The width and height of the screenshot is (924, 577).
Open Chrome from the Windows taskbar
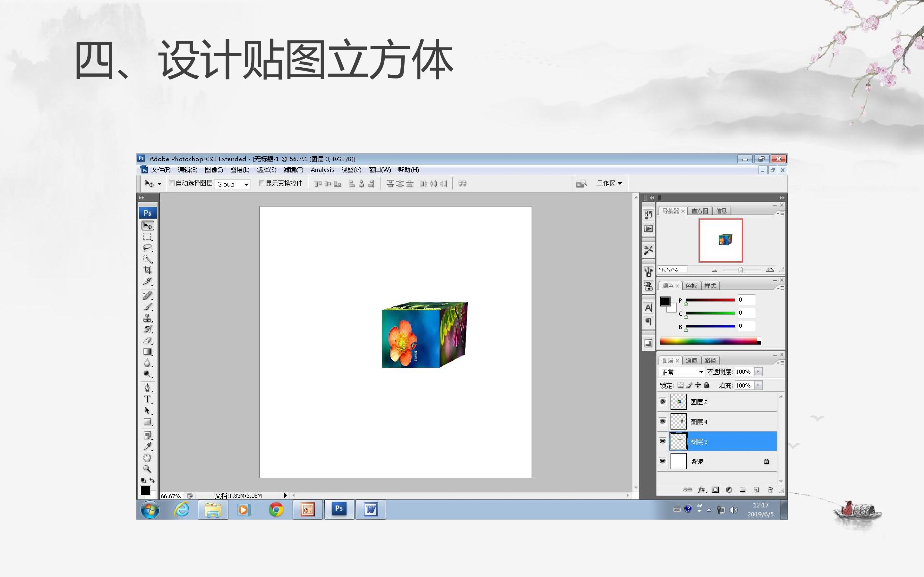276,510
